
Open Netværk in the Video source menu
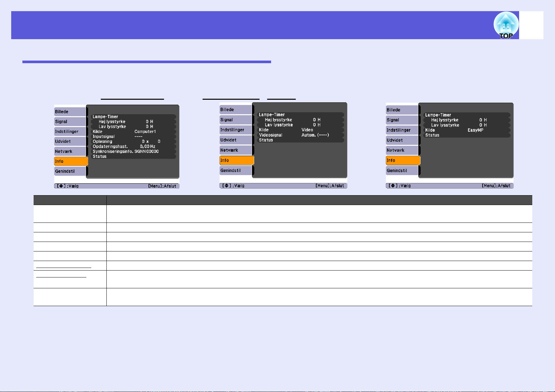click(236, 150)
